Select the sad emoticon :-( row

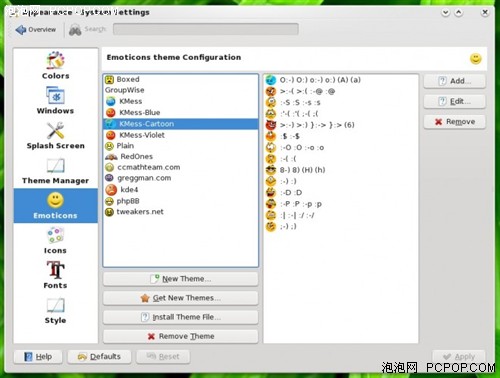click(341, 159)
